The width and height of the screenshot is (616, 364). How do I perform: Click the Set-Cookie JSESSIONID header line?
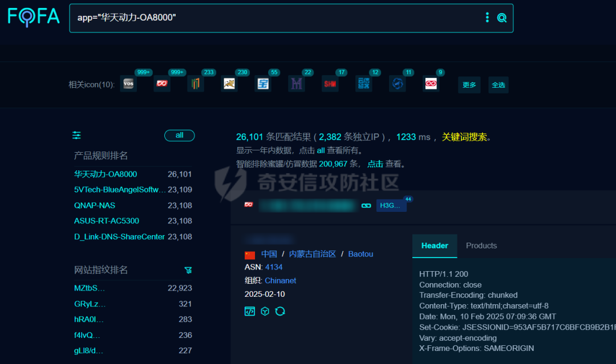coord(517,327)
